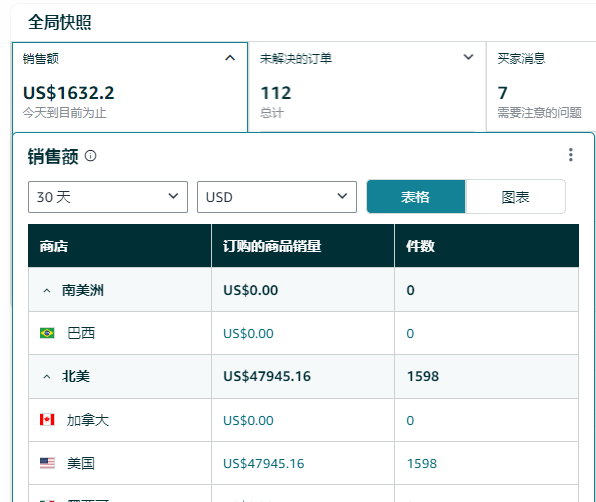Click the 美国 store name
Image resolution: width=596 pixels, height=502 pixels.
pyautogui.click(x=81, y=464)
